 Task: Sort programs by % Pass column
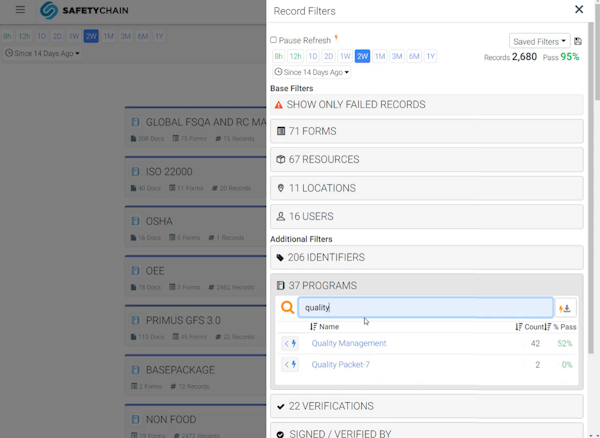[561, 327]
